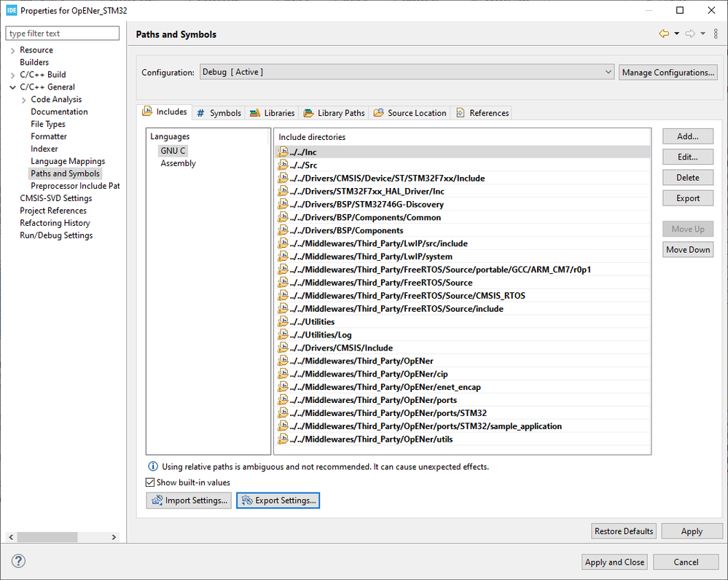Click folder icon of ../../Inc entry
This screenshot has height=580, width=728.
tap(283, 152)
